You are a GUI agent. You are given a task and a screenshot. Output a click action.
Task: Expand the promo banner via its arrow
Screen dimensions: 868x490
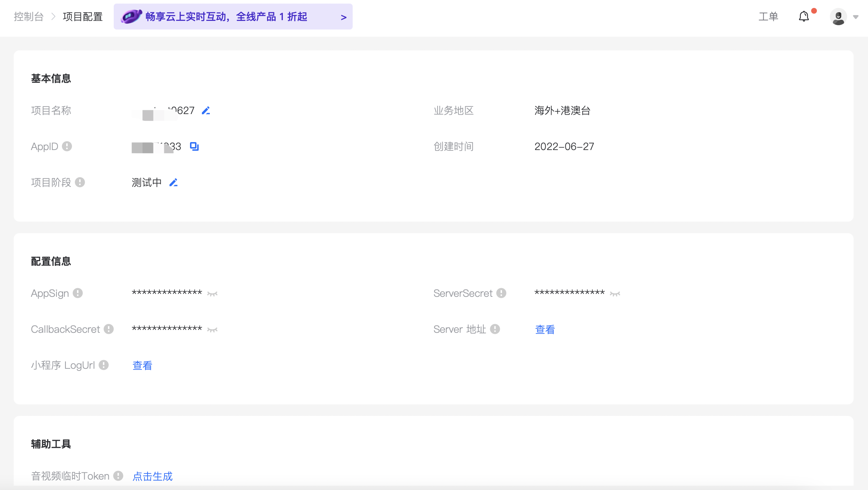[x=342, y=17]
